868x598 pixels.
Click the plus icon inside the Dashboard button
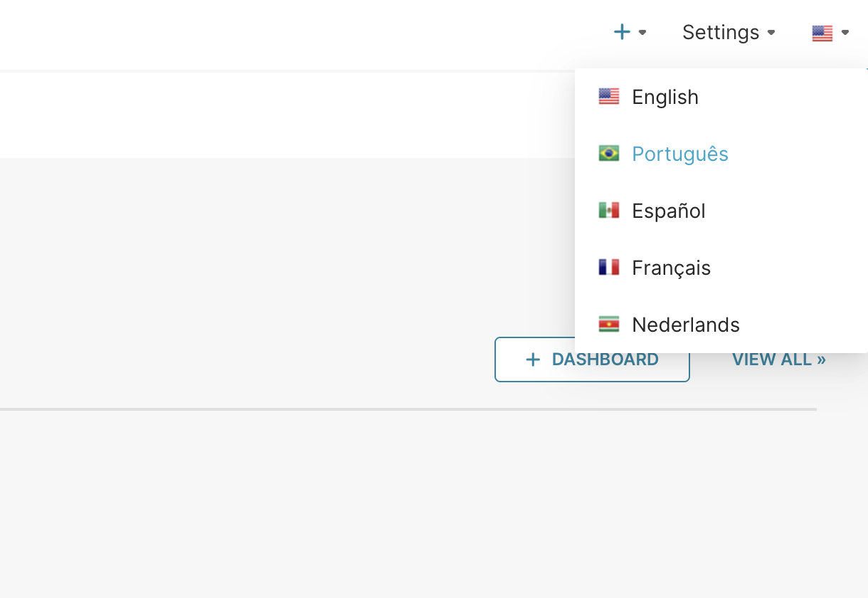532,360
